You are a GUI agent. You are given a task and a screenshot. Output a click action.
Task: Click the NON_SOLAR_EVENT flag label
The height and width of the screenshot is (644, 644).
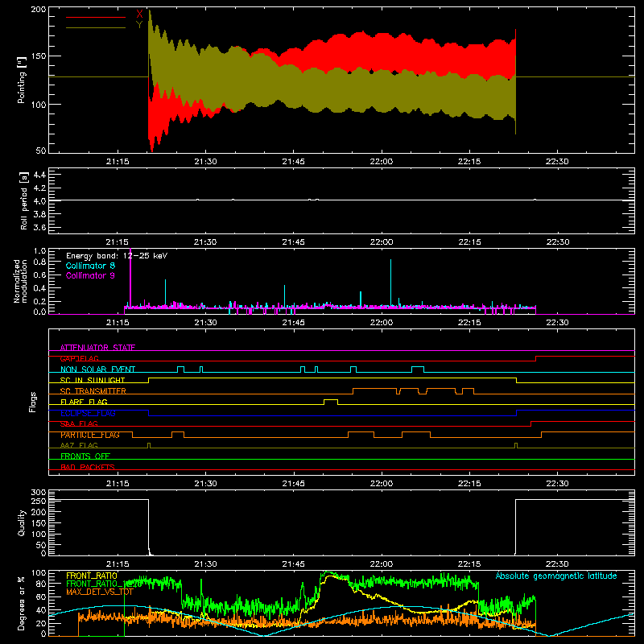pos(97,369)
